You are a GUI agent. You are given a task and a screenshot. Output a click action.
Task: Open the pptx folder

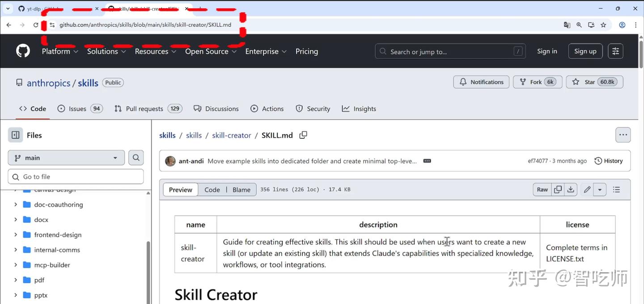41,295
